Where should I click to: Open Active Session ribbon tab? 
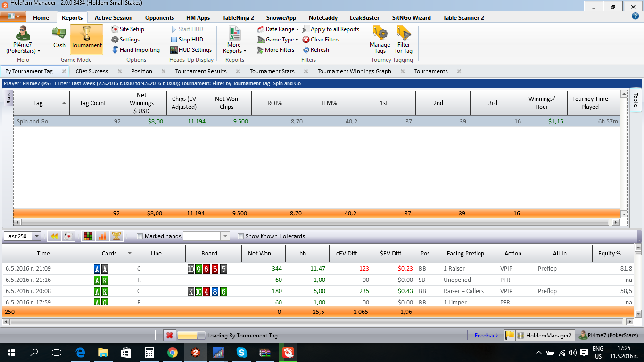point(114,18)
